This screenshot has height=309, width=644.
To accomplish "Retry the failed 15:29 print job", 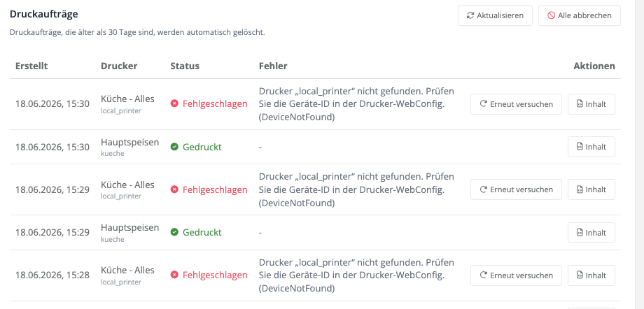I will [516, 189].
